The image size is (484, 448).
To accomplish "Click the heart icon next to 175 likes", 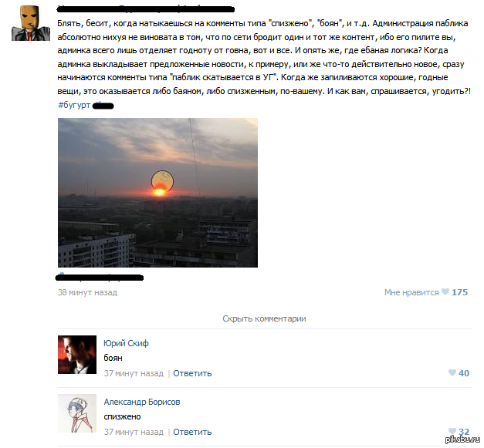I will point(445,291).
